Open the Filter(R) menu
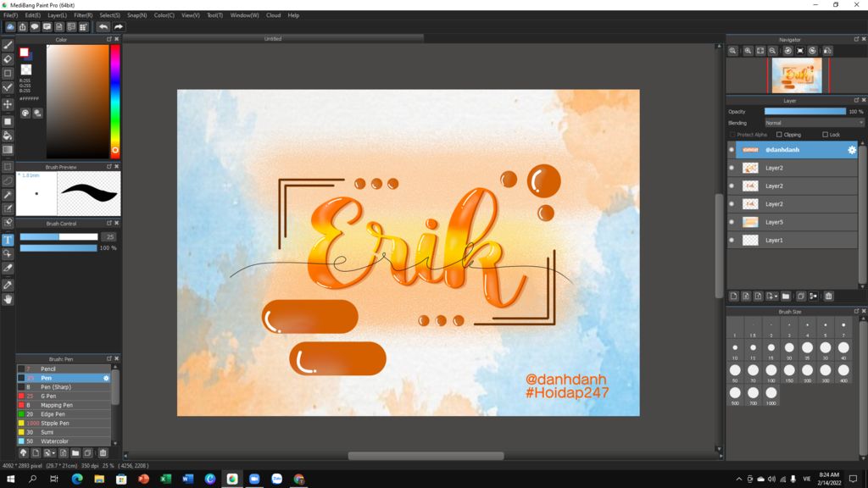 pos(83,15)
